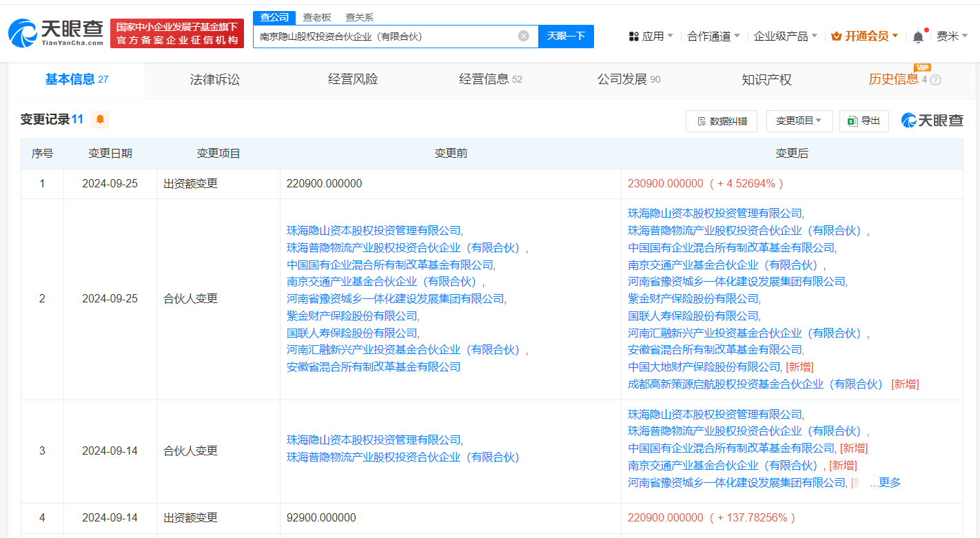Clear the search box with the X icon
This screenshot has height=538, width=980.
pos(524,36)
